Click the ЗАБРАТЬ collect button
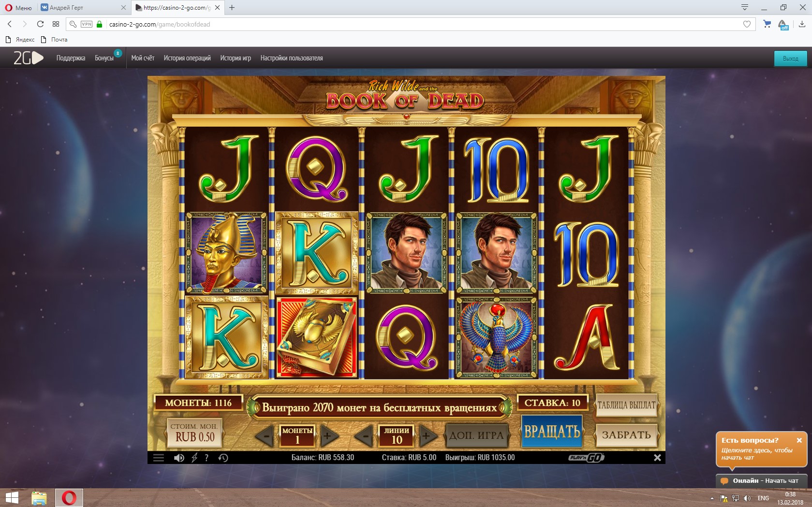 (626, 435)
